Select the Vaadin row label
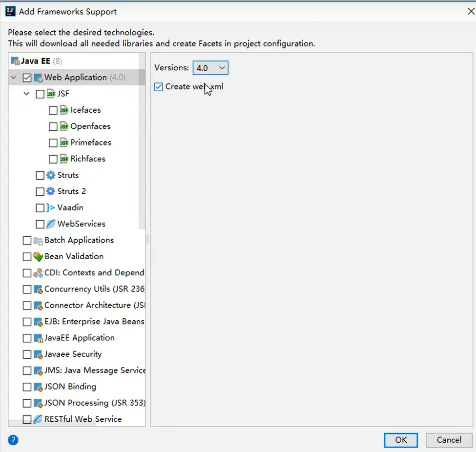The height and width of the screenshot is (452, 476). [70, 207]
